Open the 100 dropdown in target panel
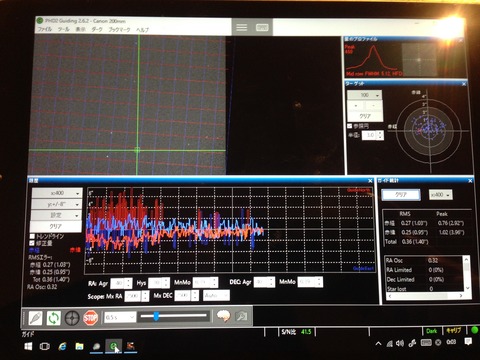Viewport: 480px width, 360px height. pyautogui.click(x=365, y=95)
